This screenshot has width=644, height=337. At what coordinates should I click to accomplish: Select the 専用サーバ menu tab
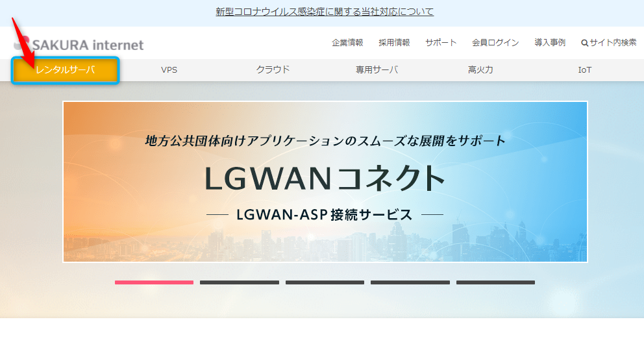[377, 70]
